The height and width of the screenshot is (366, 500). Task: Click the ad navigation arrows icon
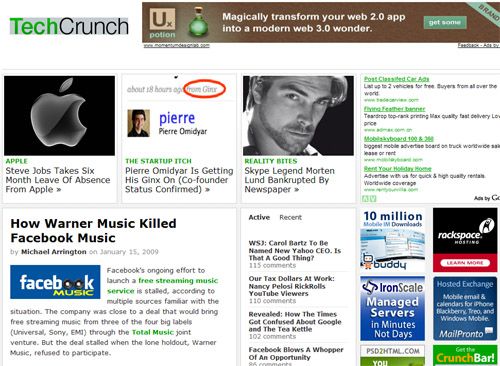point(369,199)
